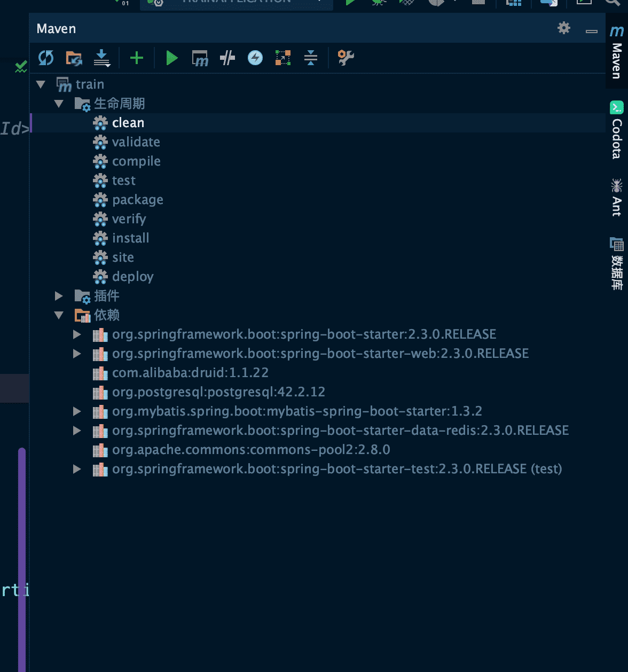Add a Maven project with plus icon
This screenshot has width=628, height=672.
[137, 58]
